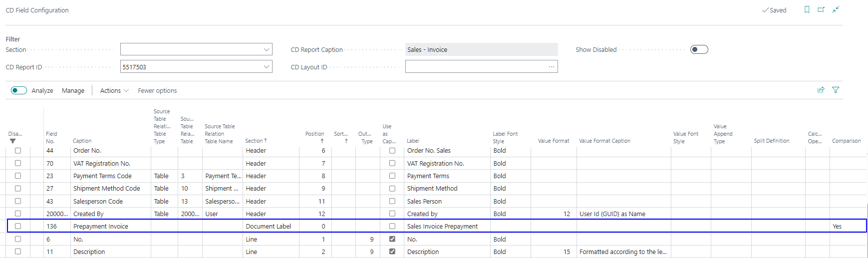Click User Id (GUID) as Name cell

(612, 214)
